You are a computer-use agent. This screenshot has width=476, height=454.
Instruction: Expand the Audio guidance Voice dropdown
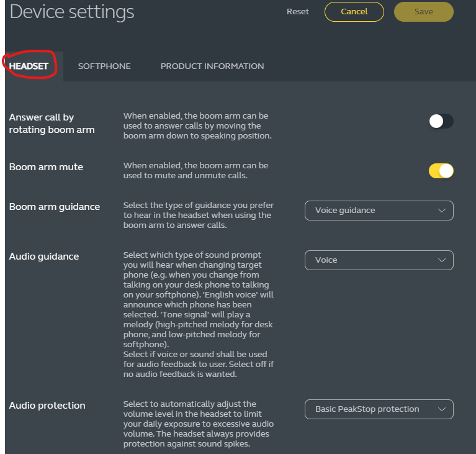click(379, 260)
